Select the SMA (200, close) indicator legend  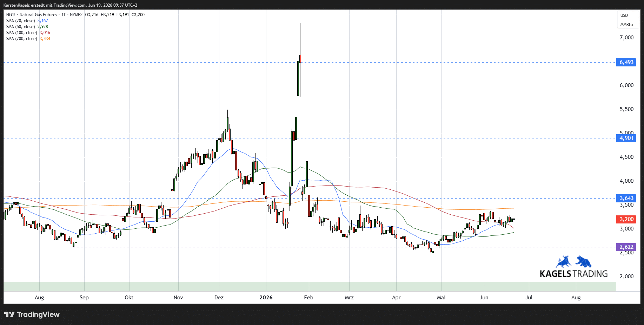pos(21,39)
